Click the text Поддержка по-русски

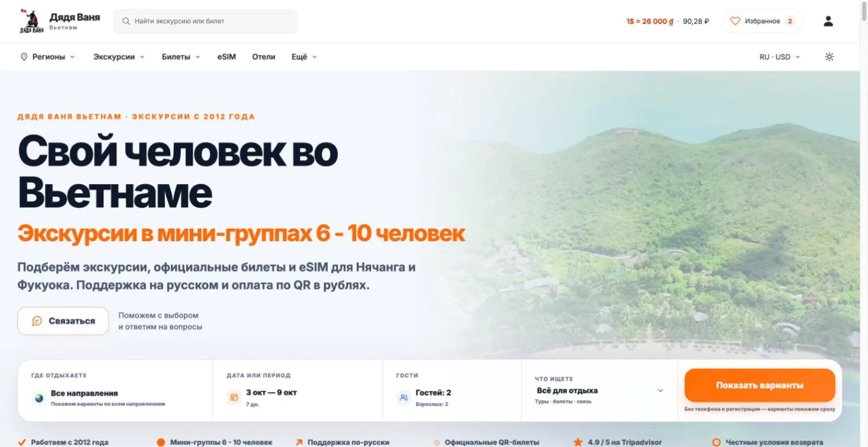tap(348, 442)
